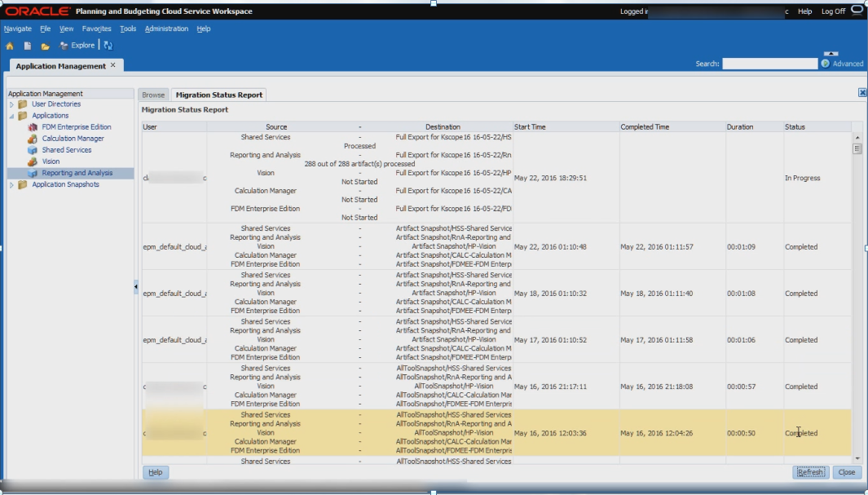Switch to the Browse tab

(153, 95)
